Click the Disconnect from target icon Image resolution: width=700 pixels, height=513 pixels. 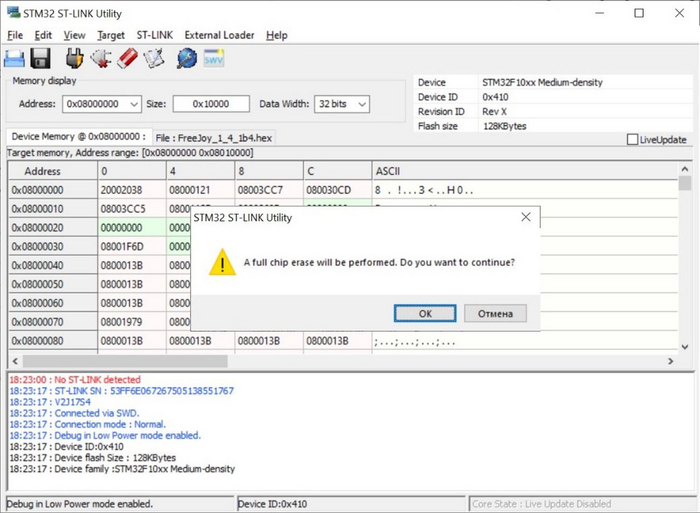tap(100, 59)
